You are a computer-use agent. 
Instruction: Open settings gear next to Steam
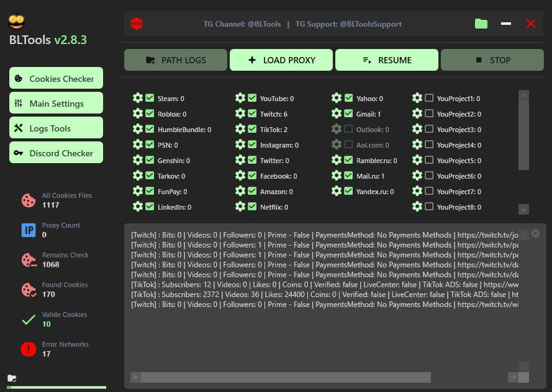(x=137, y=98)
